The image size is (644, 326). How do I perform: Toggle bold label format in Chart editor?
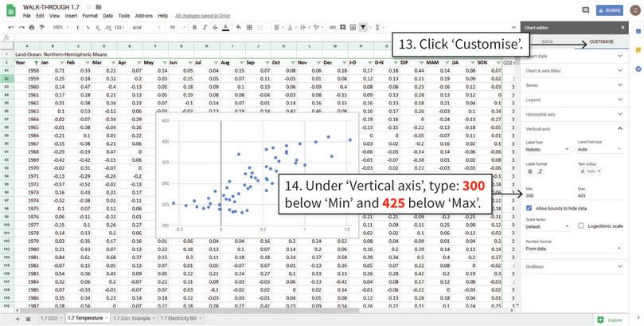point(530,171)
